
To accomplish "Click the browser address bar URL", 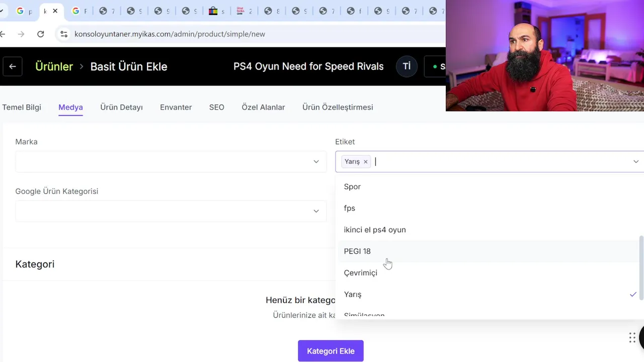I will 170,34.
